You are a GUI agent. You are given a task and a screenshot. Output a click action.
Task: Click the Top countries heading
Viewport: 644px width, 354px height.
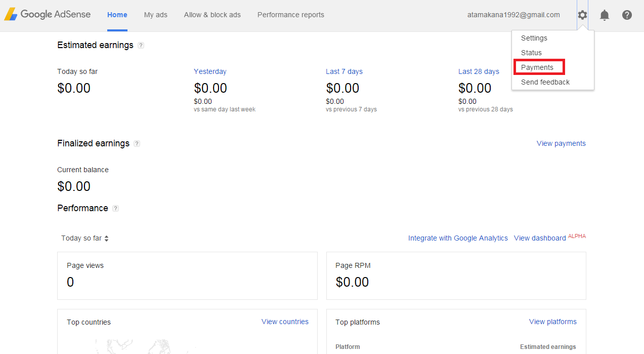tap(89, 322)
